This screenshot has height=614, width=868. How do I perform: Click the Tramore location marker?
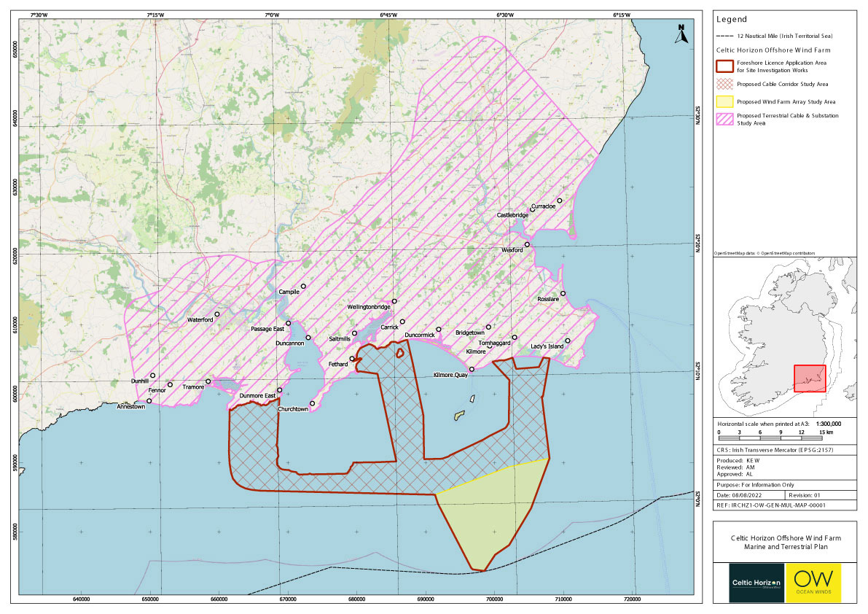pyautogui.click(x=208, y=381)
